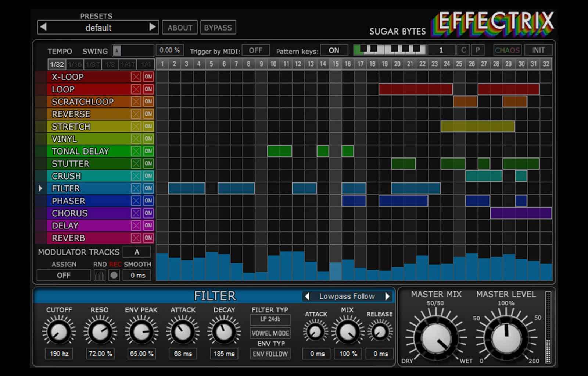Open the Lowpass Follow algorithm menu

tap(347, 296)
